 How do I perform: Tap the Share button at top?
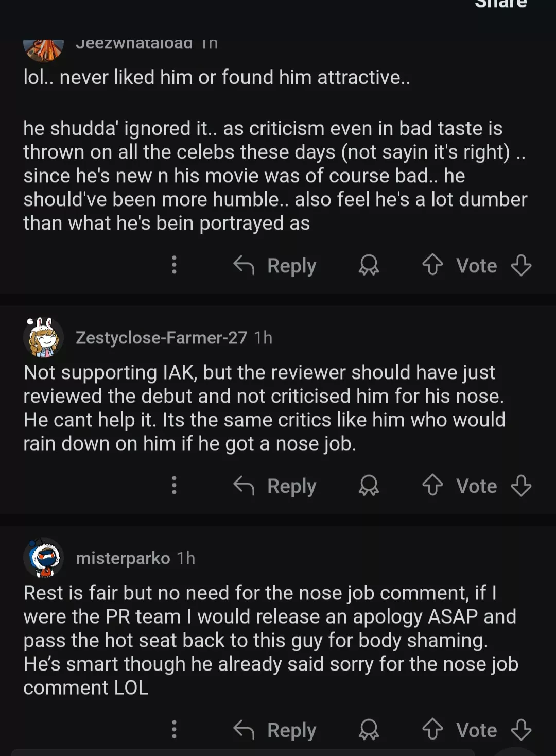[500, 4]
